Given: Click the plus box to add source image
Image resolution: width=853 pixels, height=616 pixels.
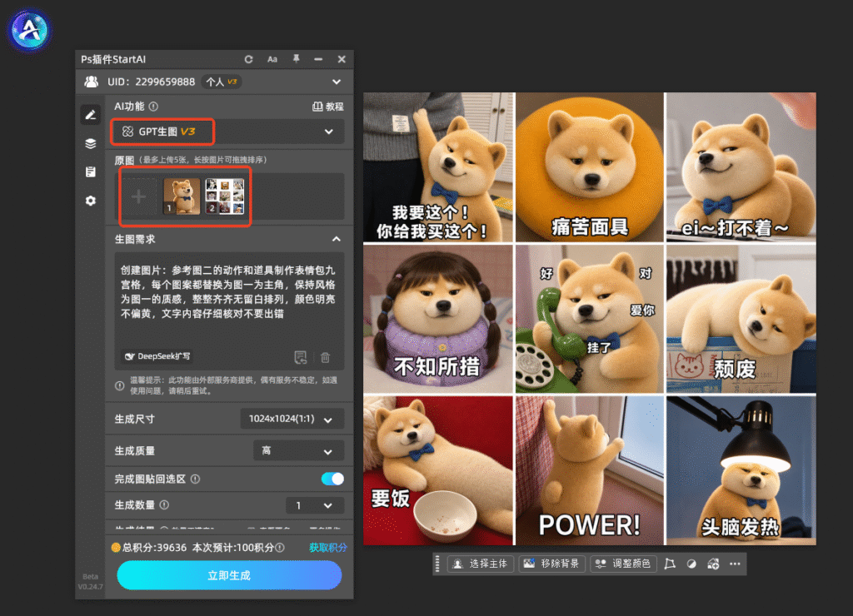Looking at the screenshot, I should coord(139,196).
